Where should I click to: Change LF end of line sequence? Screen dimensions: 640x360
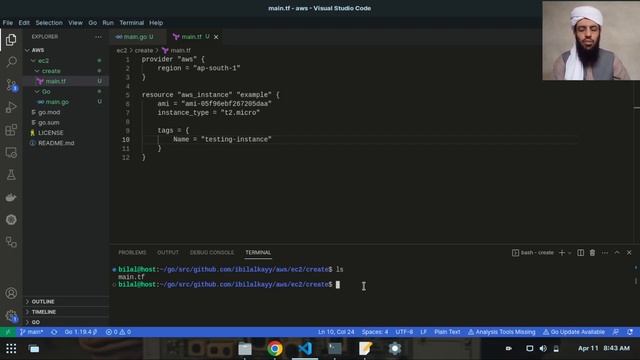[423, 332]
